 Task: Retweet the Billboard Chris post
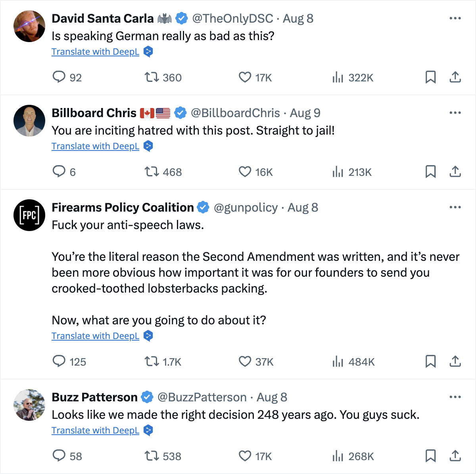pos(152,171)
